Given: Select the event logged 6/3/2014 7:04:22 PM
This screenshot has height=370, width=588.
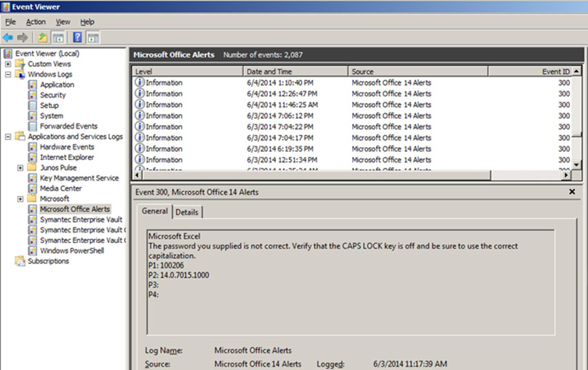Looking at the screenshot, I should [353, 126].
